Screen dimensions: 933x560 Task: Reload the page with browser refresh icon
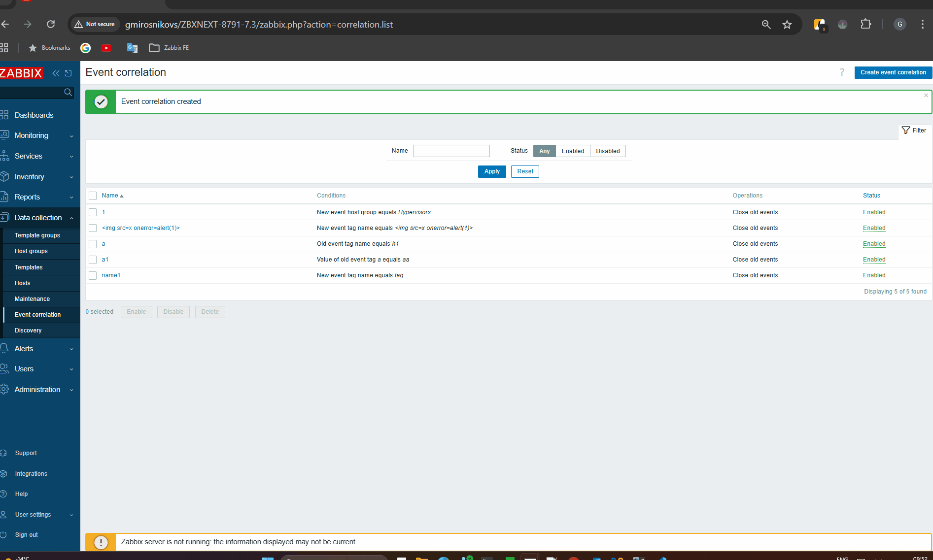(51, 24)
